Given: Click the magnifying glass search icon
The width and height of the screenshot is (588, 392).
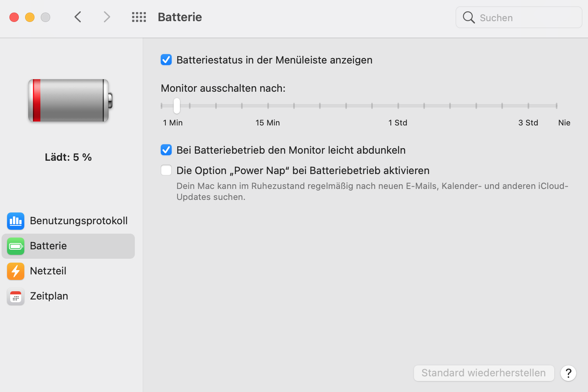Looking at the screenshot, I should click(x=468, y=17).
